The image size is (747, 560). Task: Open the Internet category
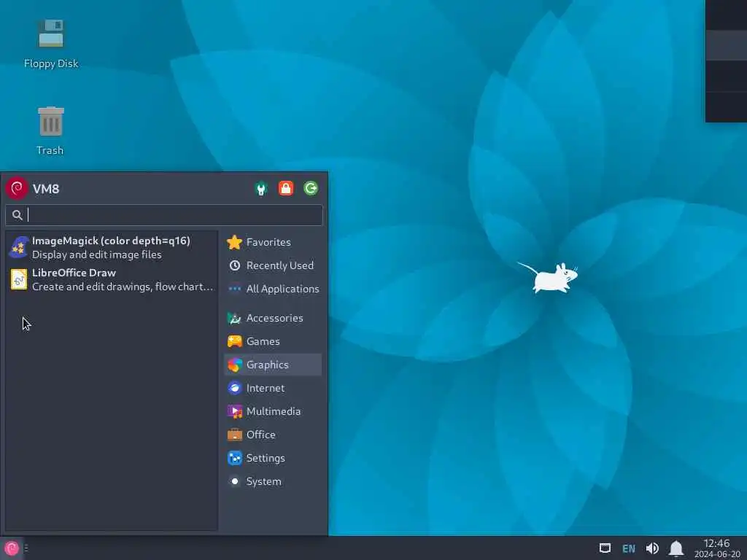point(273,388)
